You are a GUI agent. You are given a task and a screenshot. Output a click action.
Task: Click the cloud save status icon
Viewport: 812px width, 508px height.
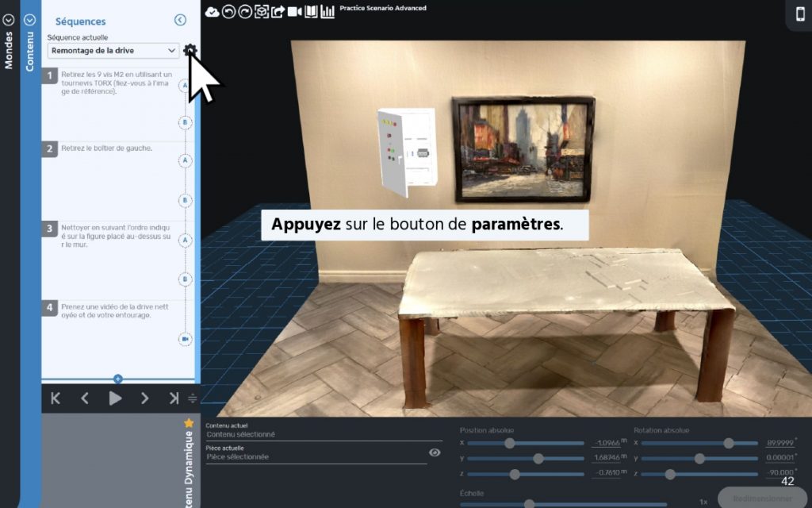click(x=213, y=12)
